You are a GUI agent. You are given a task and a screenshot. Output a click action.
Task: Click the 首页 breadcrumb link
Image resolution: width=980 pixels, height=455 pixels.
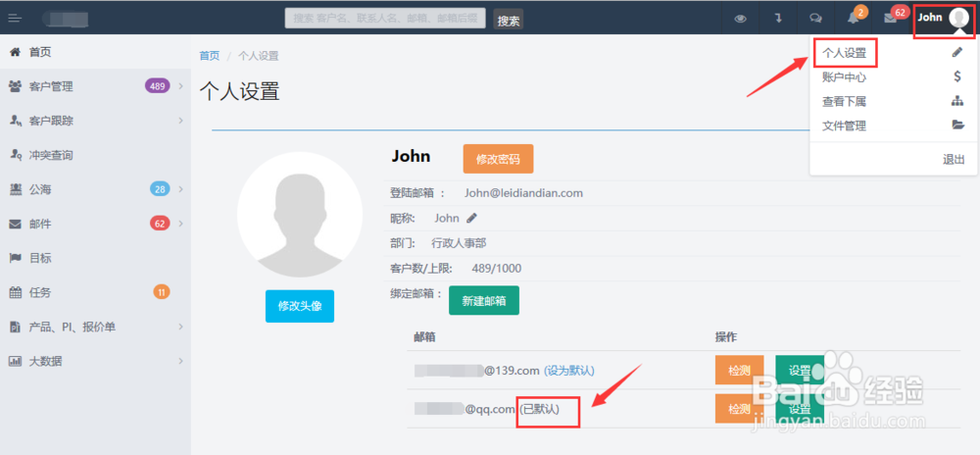point(210,56)
